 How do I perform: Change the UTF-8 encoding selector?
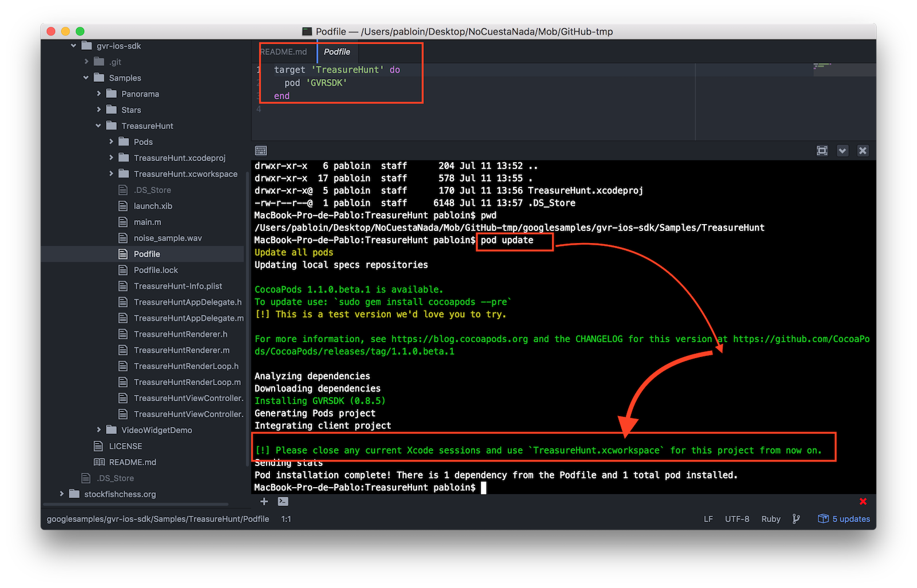tap(737, 519)
